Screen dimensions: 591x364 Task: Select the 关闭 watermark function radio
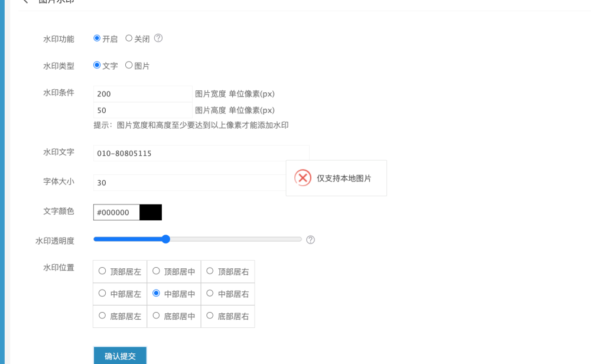pos(129,38)
